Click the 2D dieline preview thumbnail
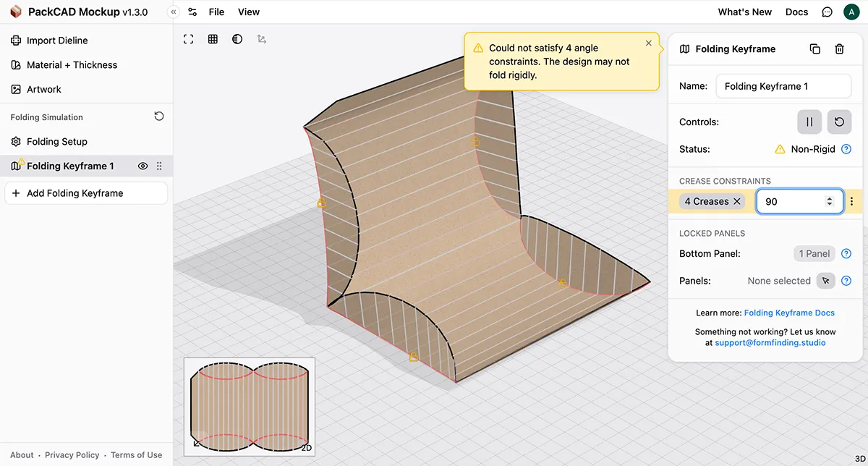 tap(250, 407)
